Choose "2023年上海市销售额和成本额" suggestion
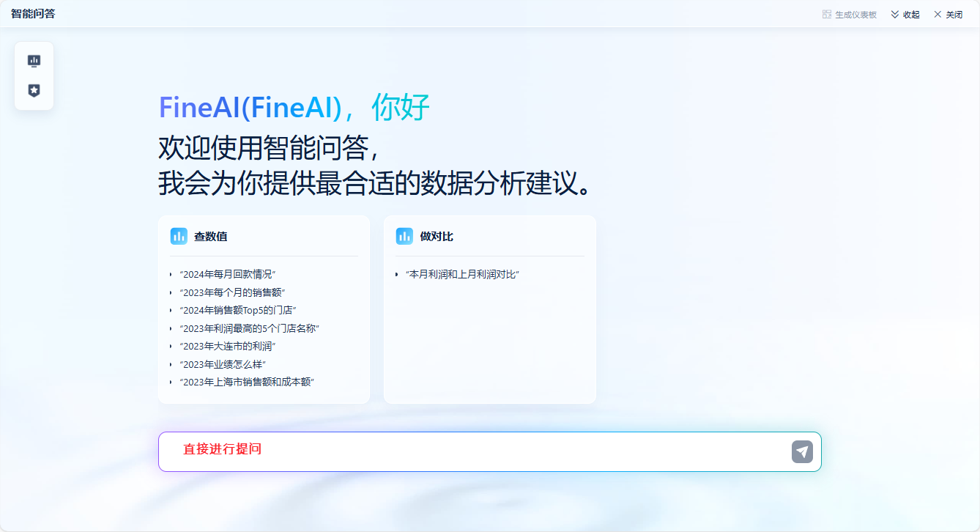Screen dimensions: 980x532 click(247, 382)
